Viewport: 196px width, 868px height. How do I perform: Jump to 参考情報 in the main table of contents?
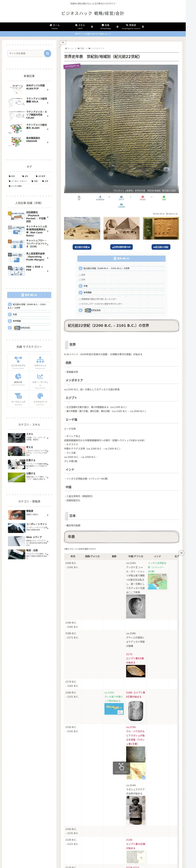pyautogui.click(x=87, y=293)
